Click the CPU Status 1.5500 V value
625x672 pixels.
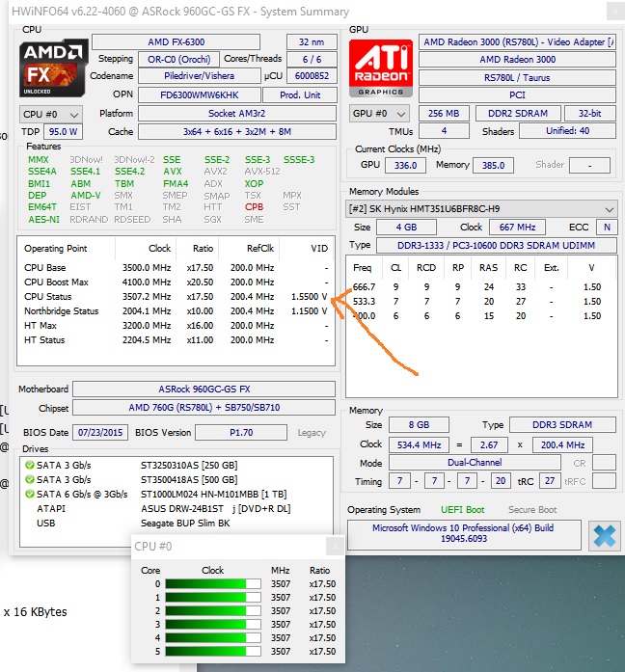pos(309,297)
